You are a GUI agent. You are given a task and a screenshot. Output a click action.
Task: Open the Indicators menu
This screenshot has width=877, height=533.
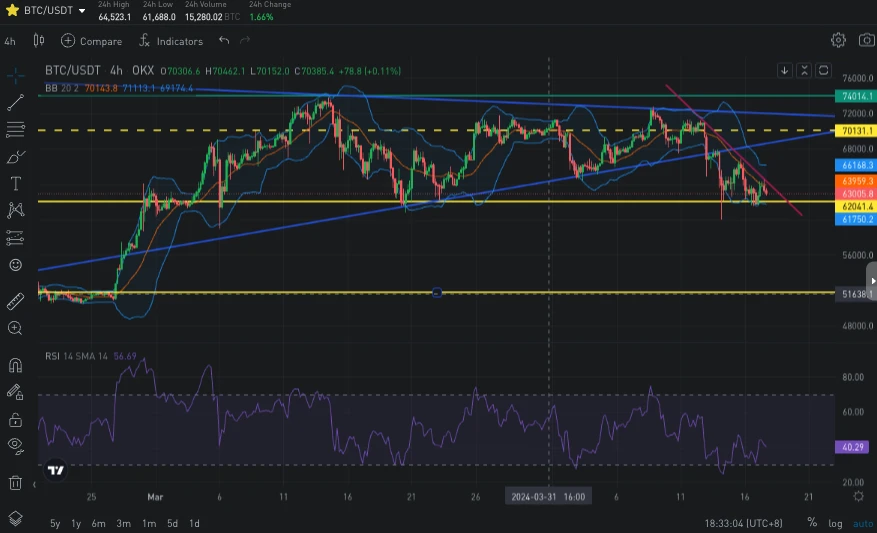[170, 41]
